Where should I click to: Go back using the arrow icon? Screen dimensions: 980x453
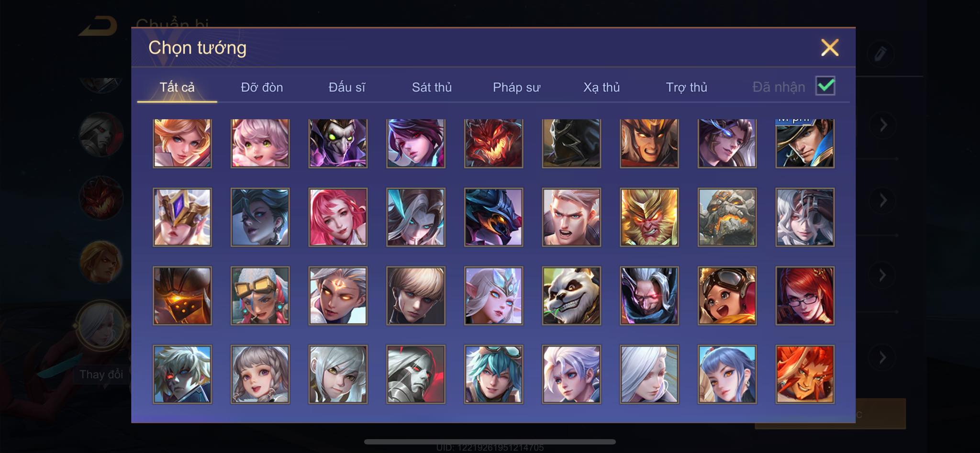(x=99, y=26)
